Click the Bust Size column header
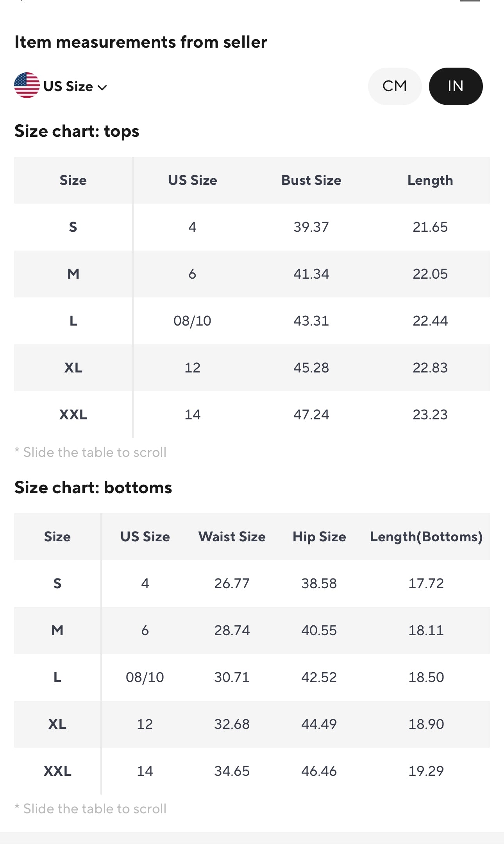The width and height of the screenshot is (504, 845). [311, 180]
